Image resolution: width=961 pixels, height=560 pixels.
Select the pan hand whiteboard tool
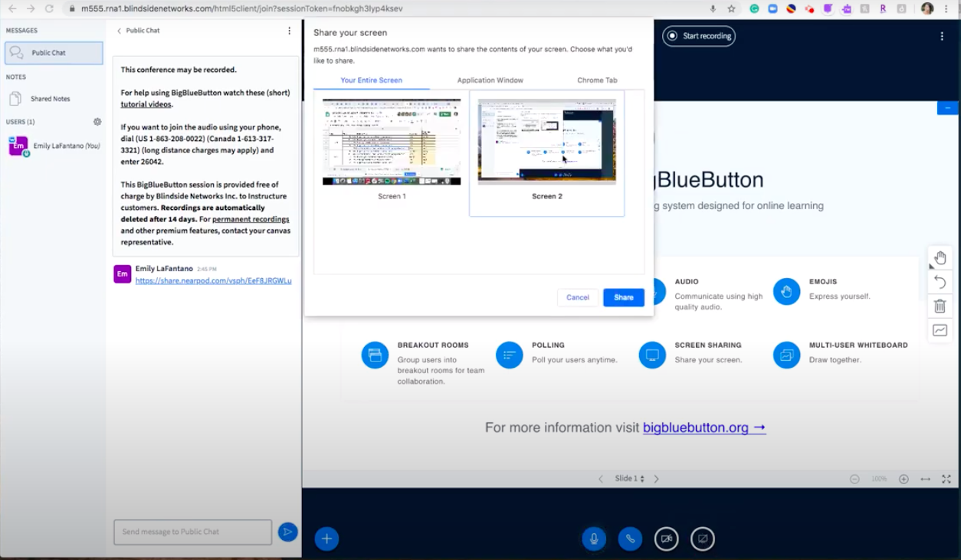(x=940, y=258)
